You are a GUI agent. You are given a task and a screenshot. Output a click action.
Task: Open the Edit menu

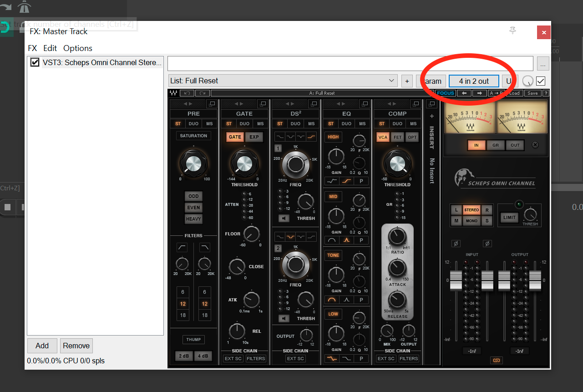click(x=50, y=48)
